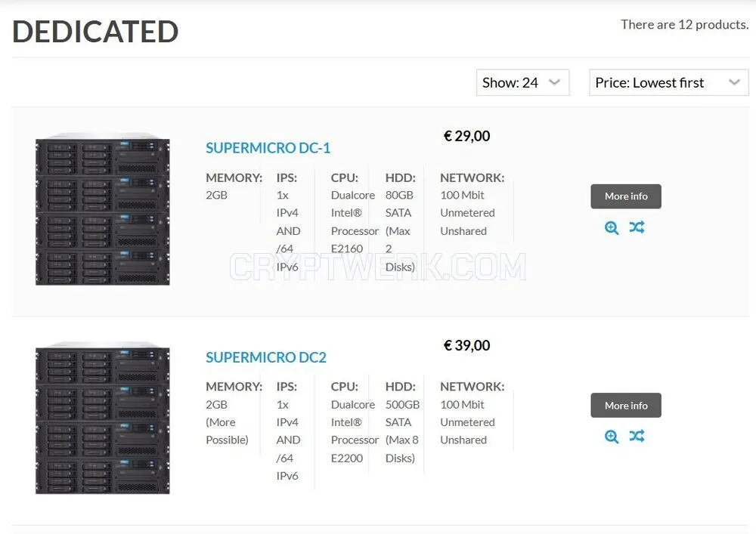The width and height of the screenshot is (756, 534).
Task: Click the 500GB HDD spec of DC2
Action: click(403, 405)
